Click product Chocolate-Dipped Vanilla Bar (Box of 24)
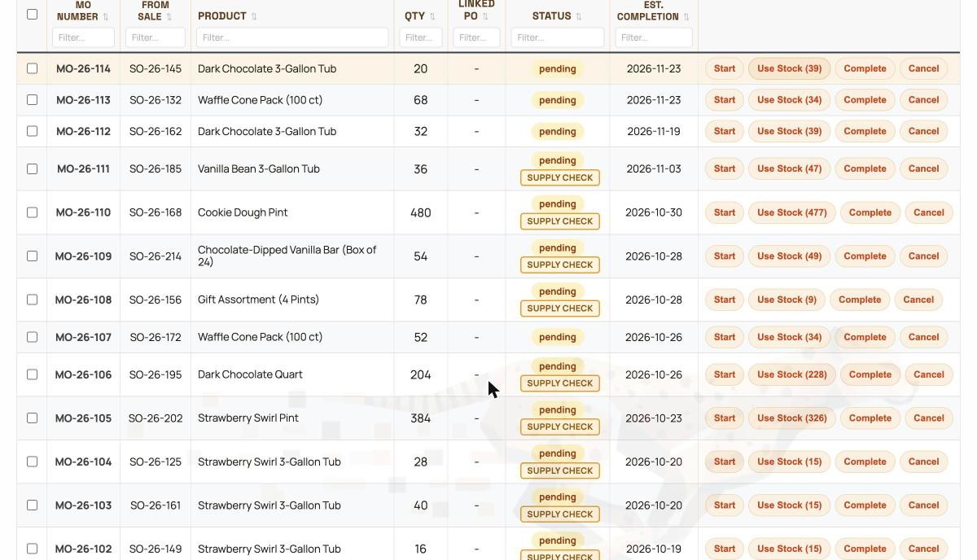This screenshot has height=560, width=977. [287, 256]
